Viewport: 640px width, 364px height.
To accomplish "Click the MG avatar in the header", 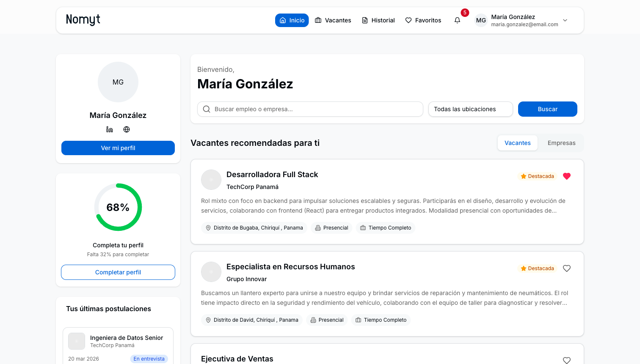I will pos(481,20).
